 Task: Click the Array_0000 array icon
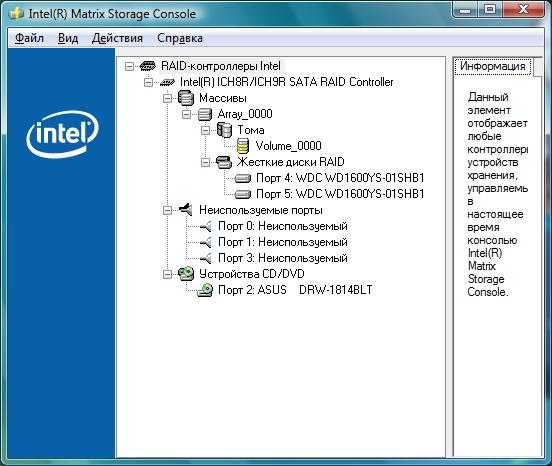(205, 114)
